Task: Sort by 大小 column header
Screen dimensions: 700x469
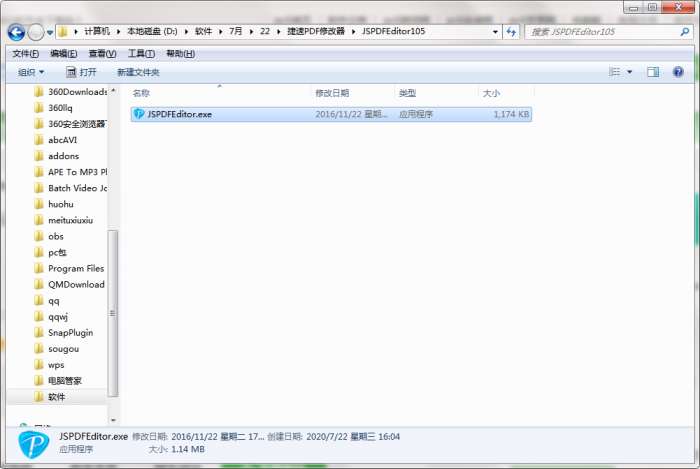Action: point(491,93)
